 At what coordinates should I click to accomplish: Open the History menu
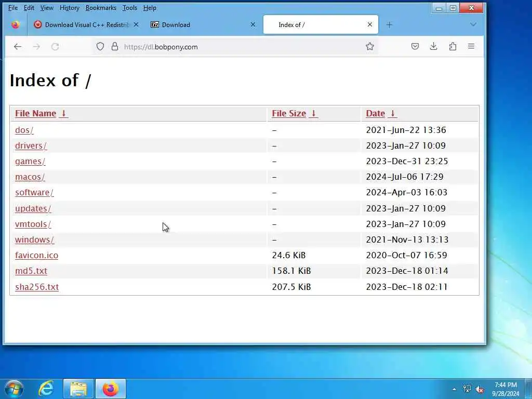click(x=69, y=8)
